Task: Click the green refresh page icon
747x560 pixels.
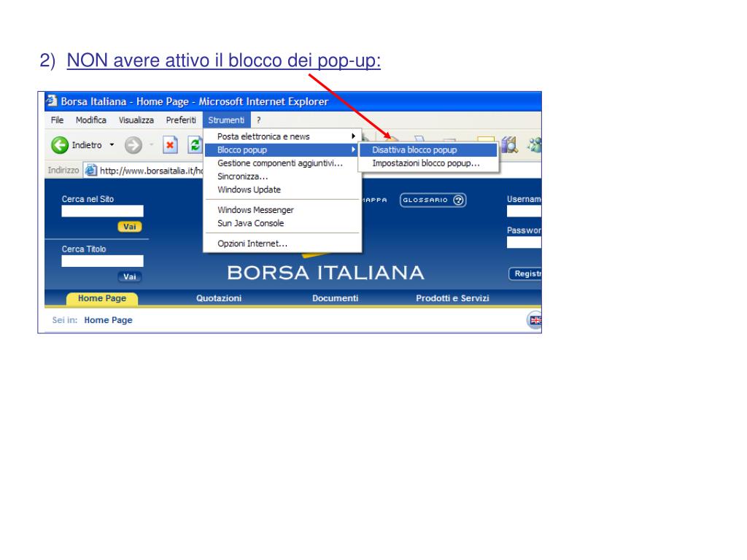Action: pyautogui.click(x=195, y=145)
